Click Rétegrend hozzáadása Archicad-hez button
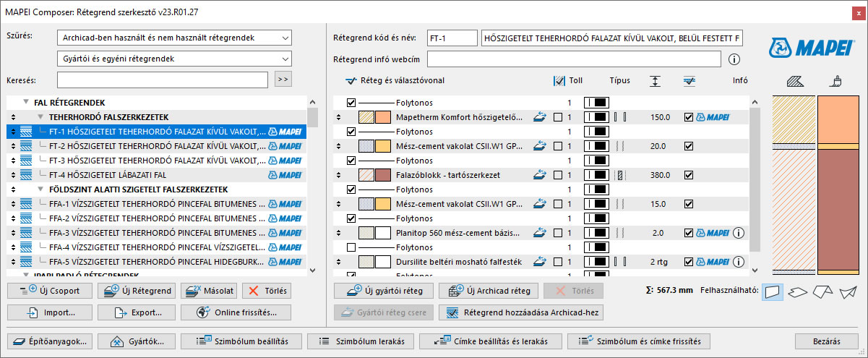The width and height of the screenshot is (868, 358). pyautogui.click(x=520, y=313)
